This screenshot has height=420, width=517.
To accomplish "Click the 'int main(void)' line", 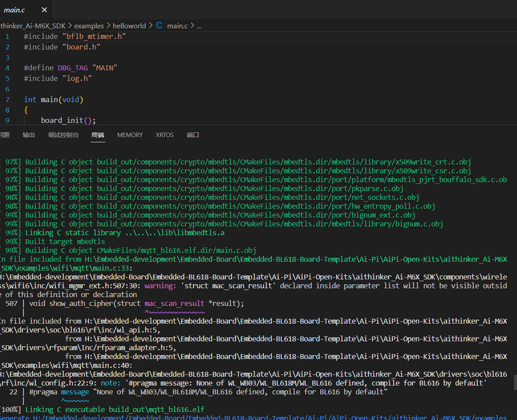I will [54, 99].
